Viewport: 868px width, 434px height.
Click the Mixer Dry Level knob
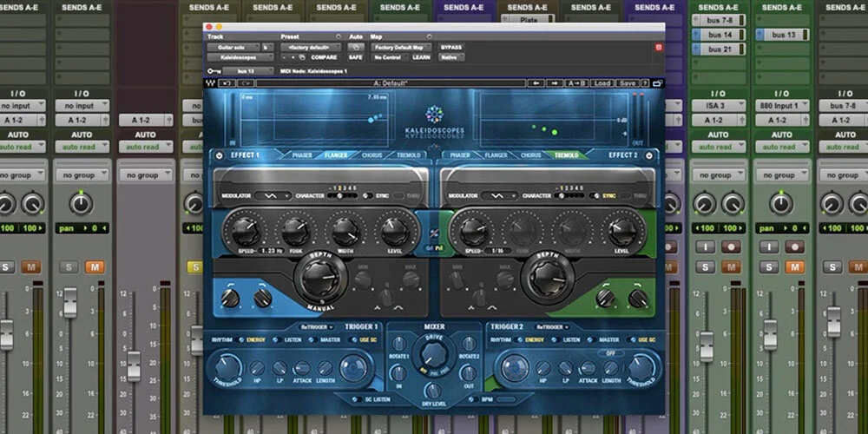[434, 391]
